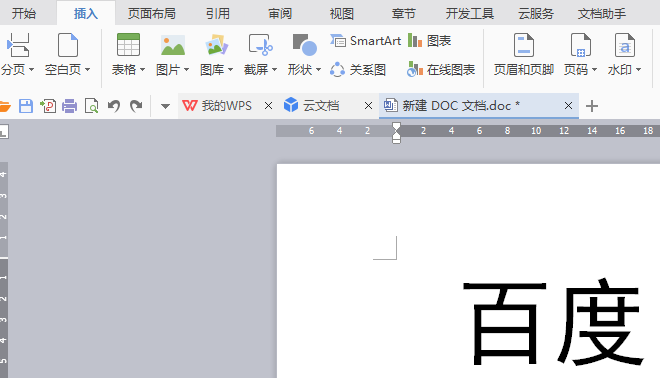Open the quick access toolbar customize arrow

[x=165, y=106]
